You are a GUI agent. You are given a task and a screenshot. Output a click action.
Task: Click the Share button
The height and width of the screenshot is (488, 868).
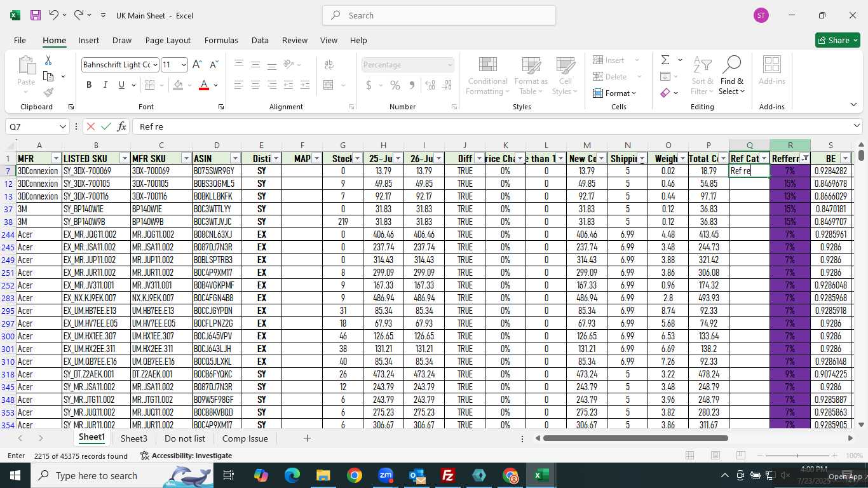click(837, 40)
